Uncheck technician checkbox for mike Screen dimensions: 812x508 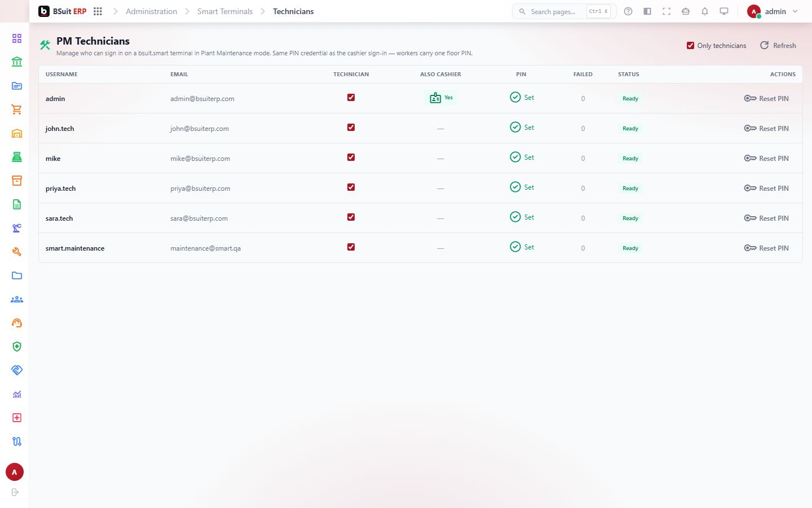(351, 157)
